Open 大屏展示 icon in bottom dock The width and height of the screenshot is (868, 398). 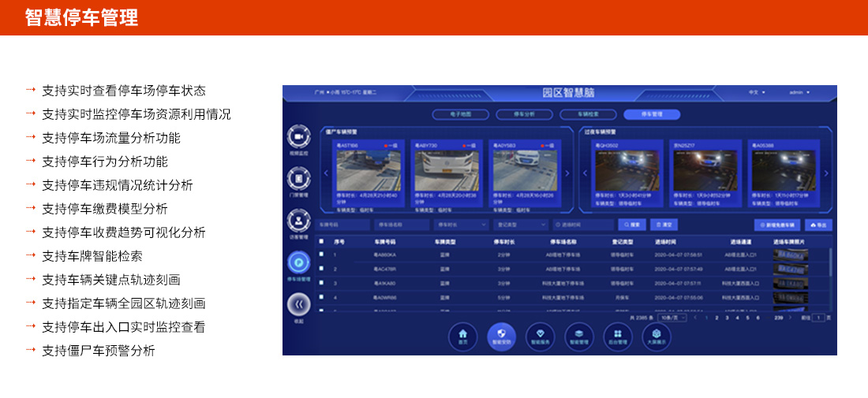pos(657,335)
